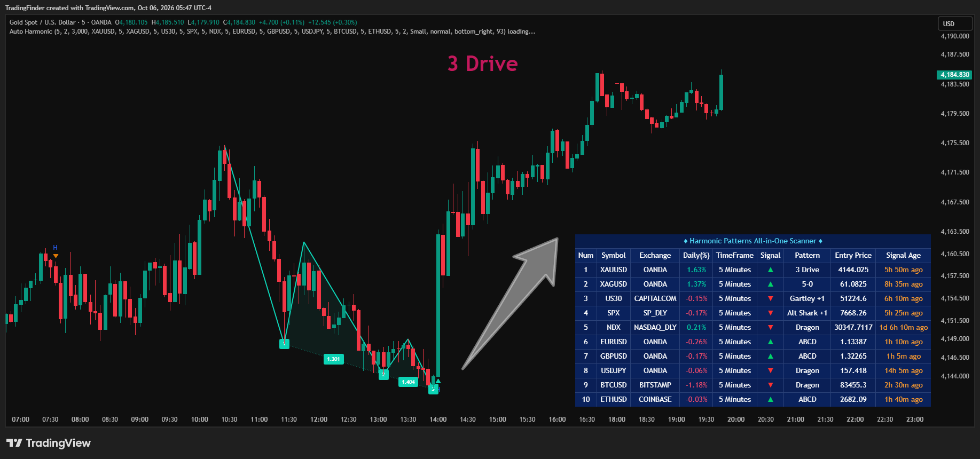This screenshot has width=980, height=459.
Task: Click the 4,190.000 price axis label
Action: [x=955, y=36]
